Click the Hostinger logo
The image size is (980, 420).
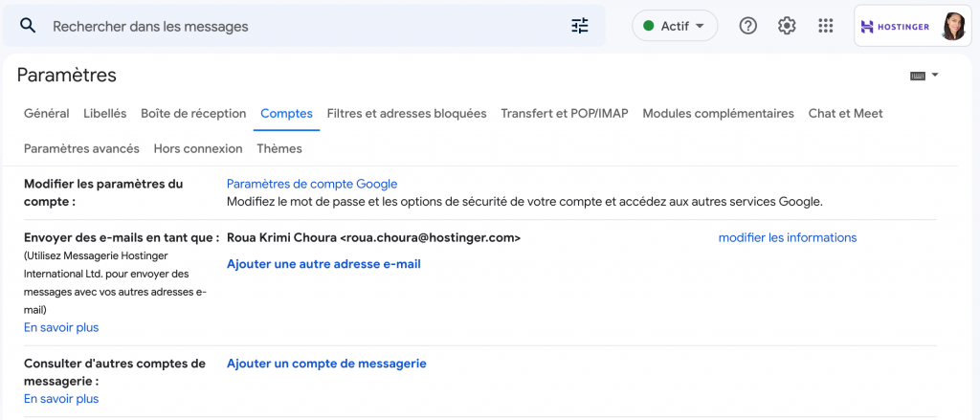click(895, 27)
